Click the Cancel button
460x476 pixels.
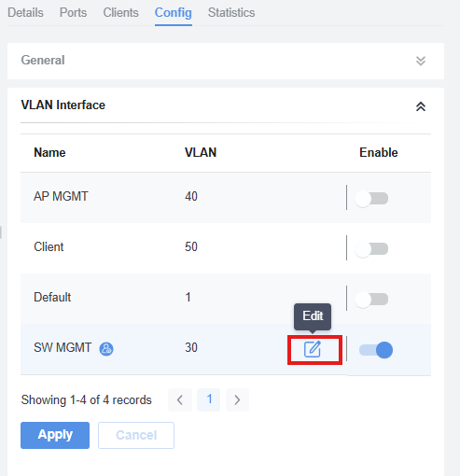(136, 435)
